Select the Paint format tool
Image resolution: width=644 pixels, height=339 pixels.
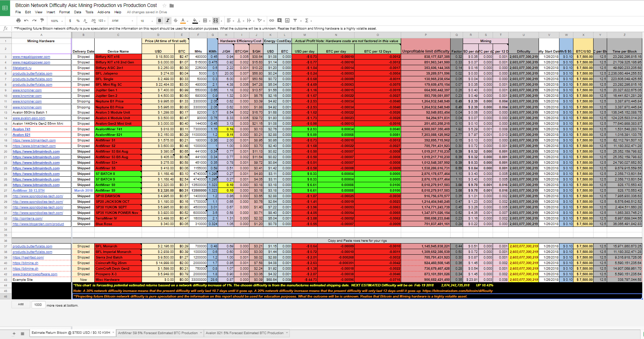tap(42, 21)
